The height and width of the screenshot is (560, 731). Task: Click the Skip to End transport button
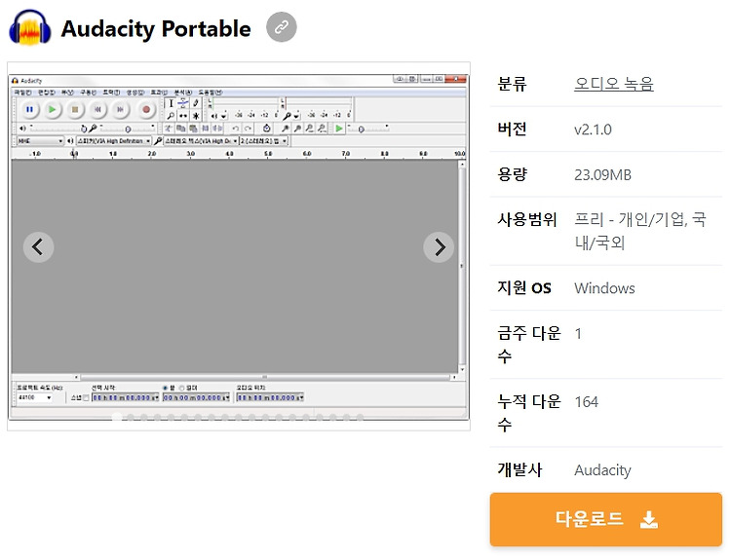click(x=120, y=109)
